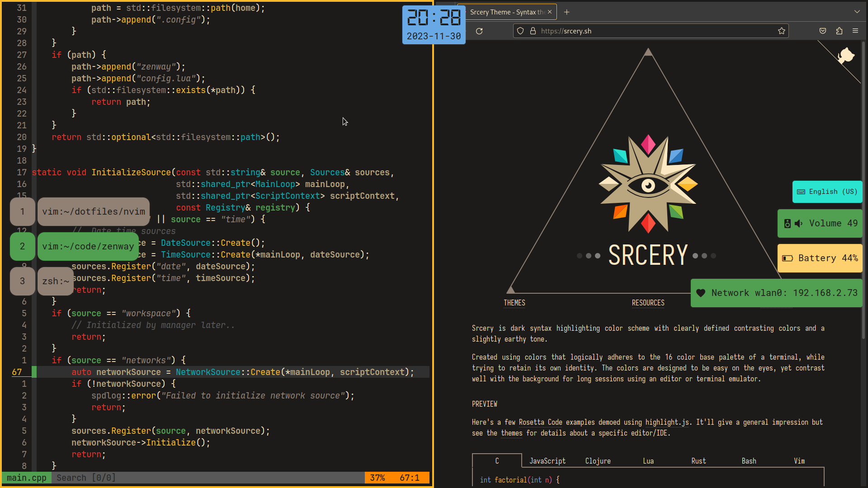Image resolution: width=868 pixels, height=488 pixels.
Task: Open the Extensions puzzle icon
Action: tap(839, 31)
